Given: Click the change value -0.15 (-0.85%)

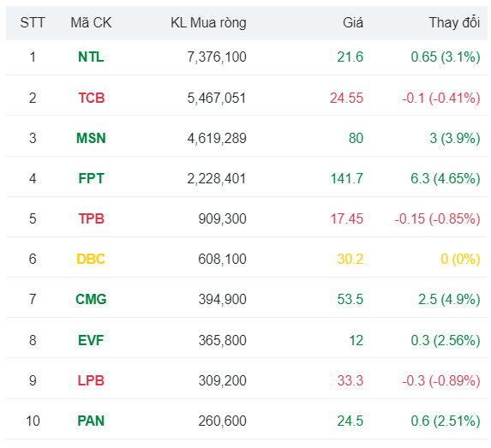Looking at the screenshot, I should [437, 218].
